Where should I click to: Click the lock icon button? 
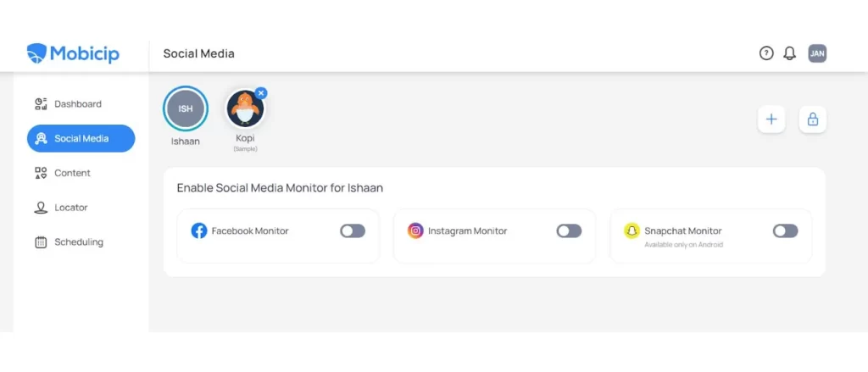point(813,119)
